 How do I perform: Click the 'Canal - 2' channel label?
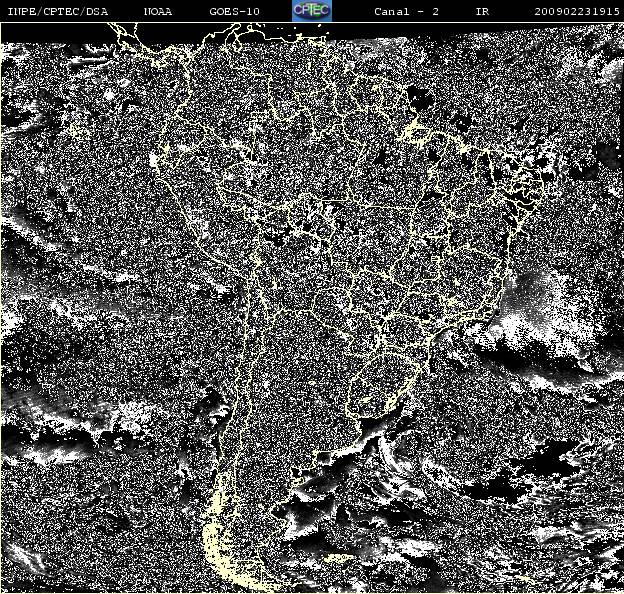click(x=406, y=11)
